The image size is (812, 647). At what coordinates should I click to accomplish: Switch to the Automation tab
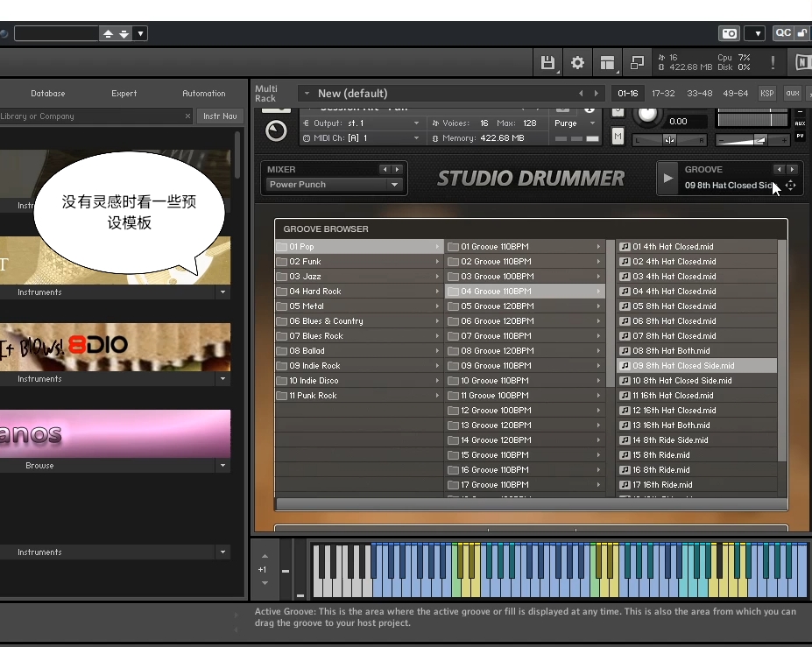[x=203, y=93]
